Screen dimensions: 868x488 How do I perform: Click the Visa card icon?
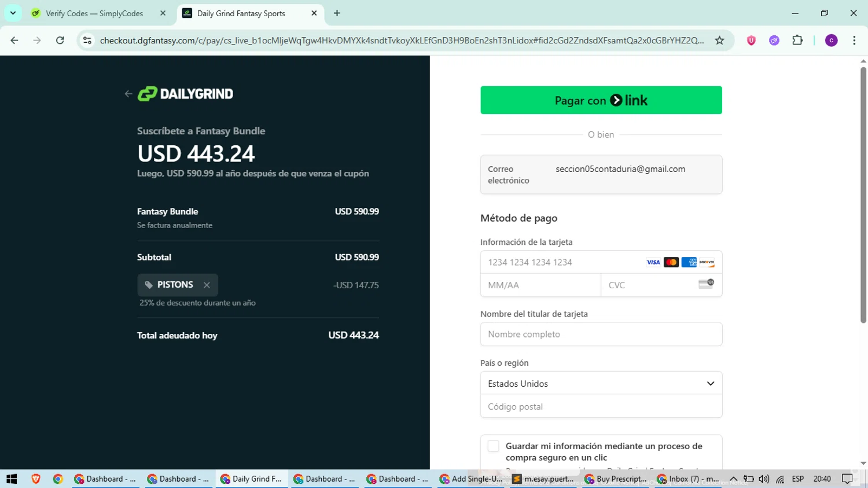[x=653, y=262]
